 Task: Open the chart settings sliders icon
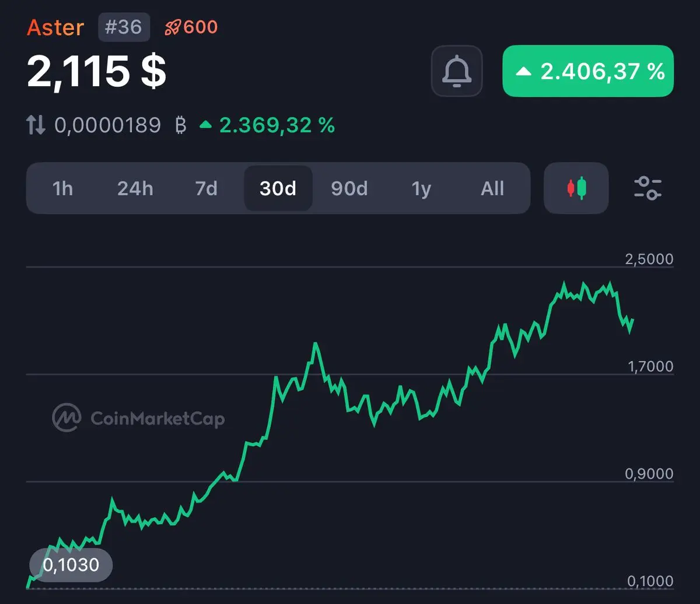[x=647, y=188]
